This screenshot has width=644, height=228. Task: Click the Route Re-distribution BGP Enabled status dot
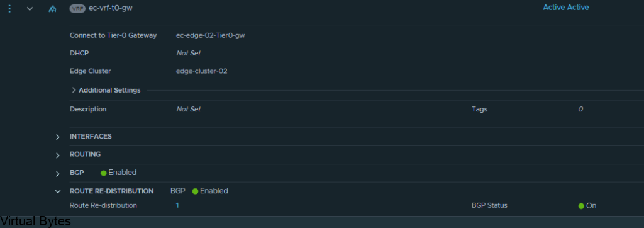(195, 191)
